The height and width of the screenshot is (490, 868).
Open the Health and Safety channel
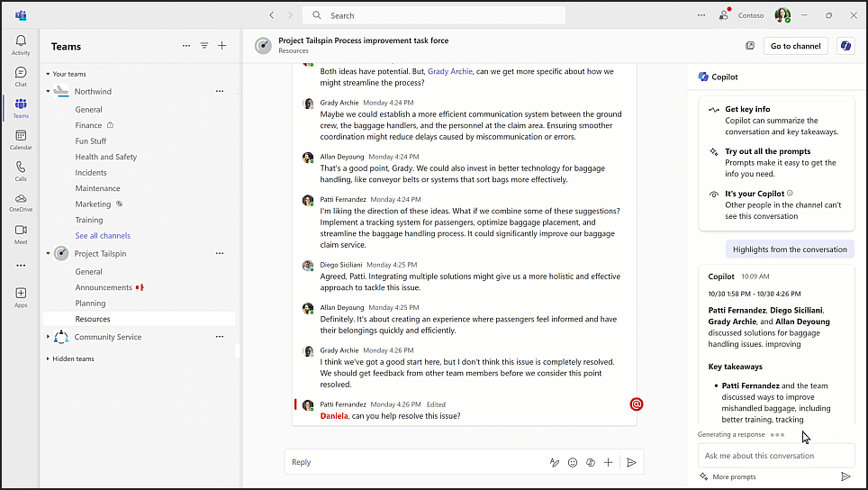[x=106, y=157]
